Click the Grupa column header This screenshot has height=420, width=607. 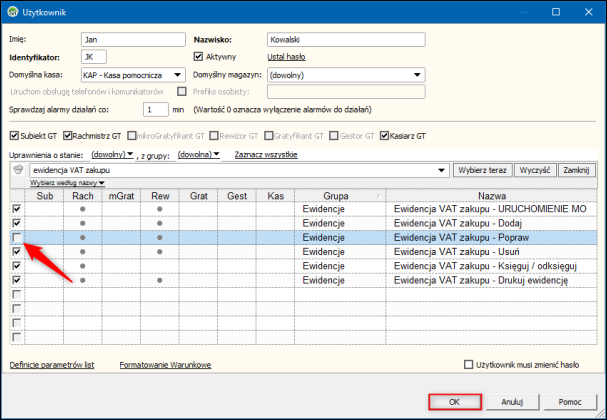pos(335,196)
